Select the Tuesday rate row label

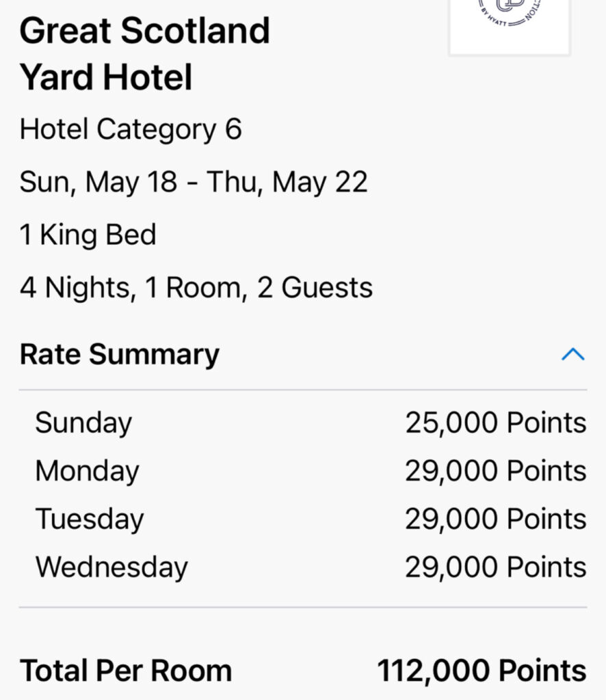90,519
